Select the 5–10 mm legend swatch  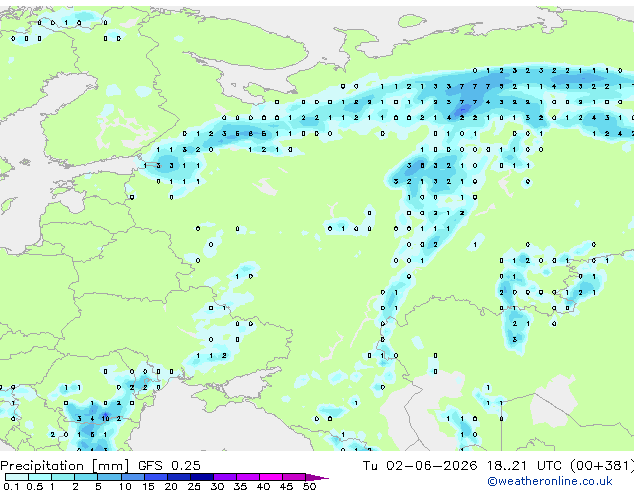click(x=109, y=477)
